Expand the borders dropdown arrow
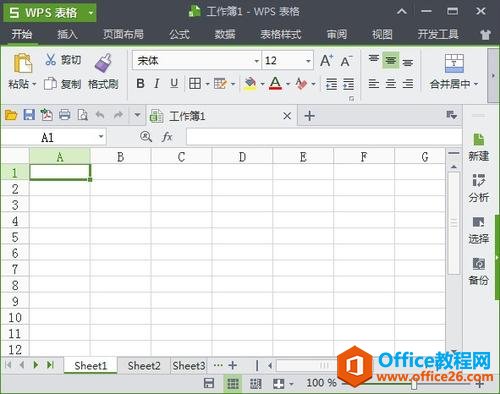 pyautogui.click(x=207, y=84)
